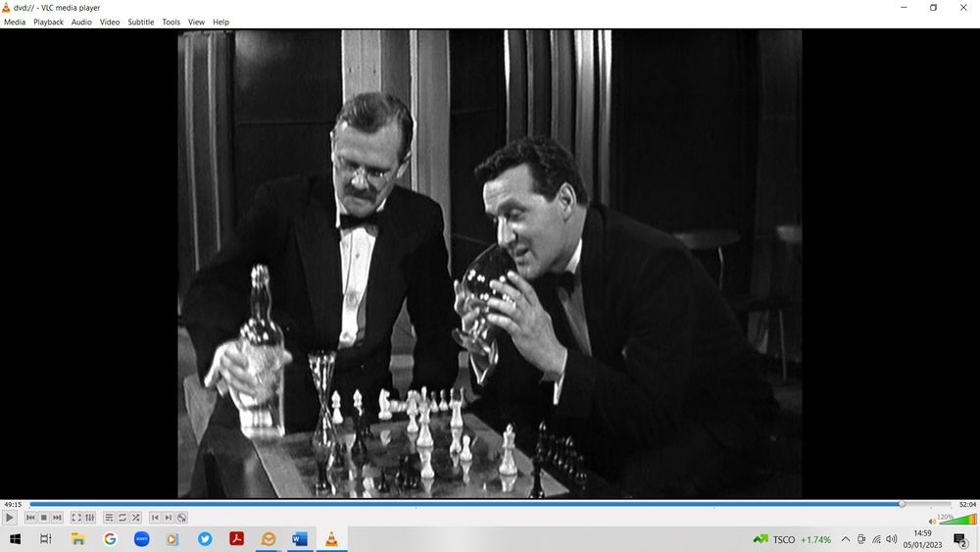Image resolution: width=980 pixels, height=552 pixels.
Task: Click the seek bar handle
Action: coord(902,504)
